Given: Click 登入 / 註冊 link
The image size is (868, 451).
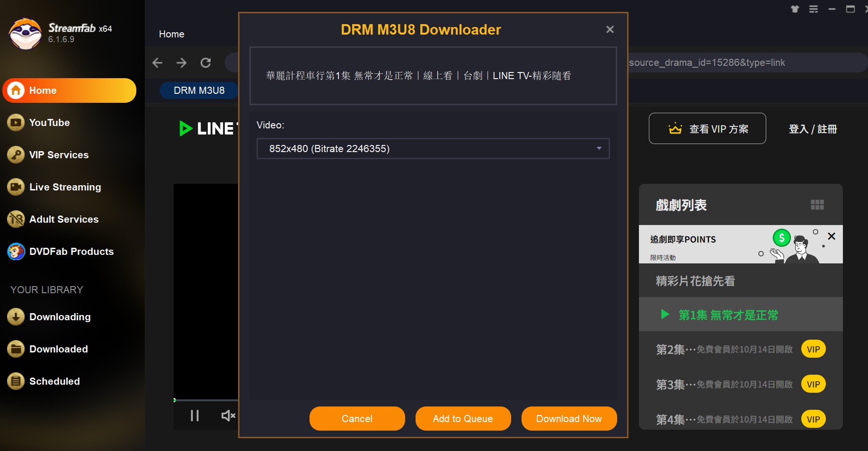Looking at the screenshot, I should point(813,129).
